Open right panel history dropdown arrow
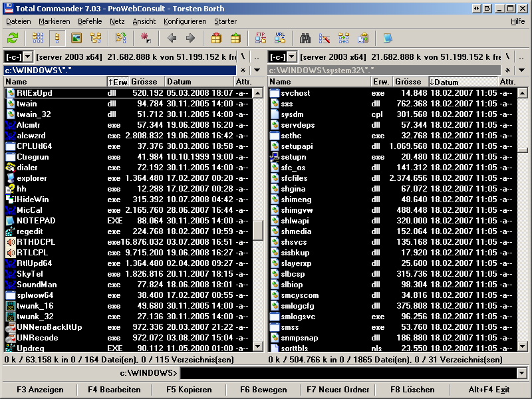The width and height of the screenshot is (532, 399). point(522,70)
